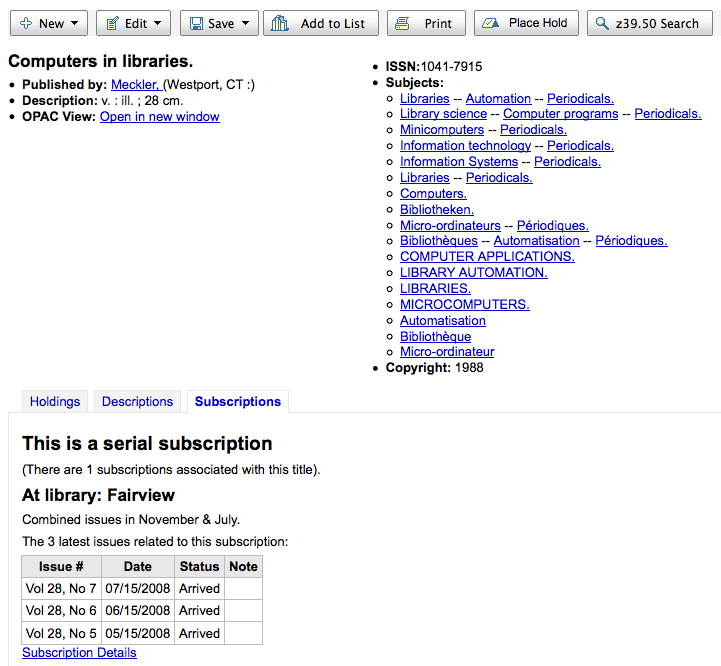The width and height of the screenshot is (721, 666).
Task: Click the Save floppy disk icon
Action: point(196,23)
